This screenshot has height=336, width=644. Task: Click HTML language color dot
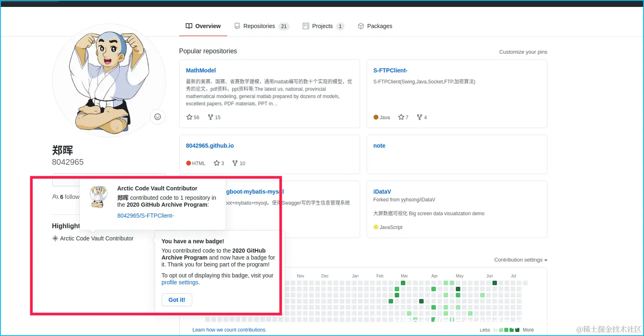click(189, 163)
